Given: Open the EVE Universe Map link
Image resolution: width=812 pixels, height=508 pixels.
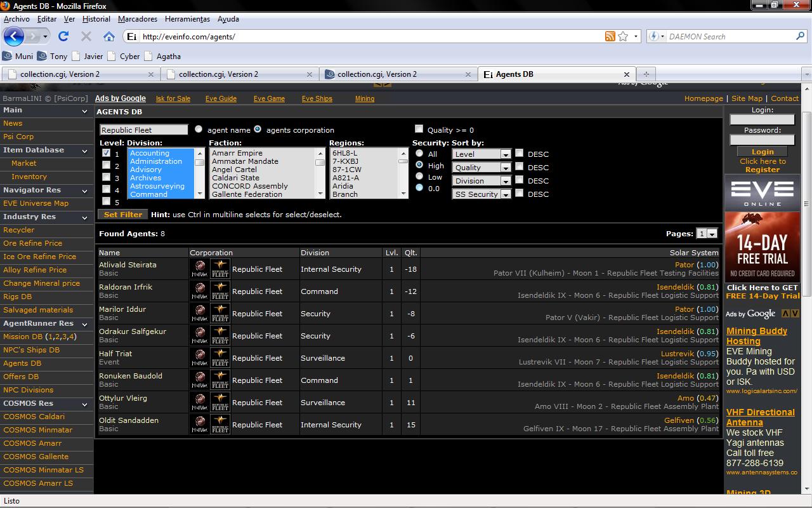Looking at the screenshot, I should pyautogui.click(x=36, y=203).
